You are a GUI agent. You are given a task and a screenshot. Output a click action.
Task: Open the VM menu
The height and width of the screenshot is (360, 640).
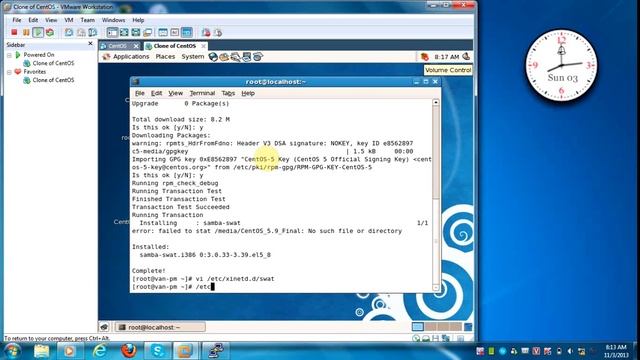tap(69, 20)
